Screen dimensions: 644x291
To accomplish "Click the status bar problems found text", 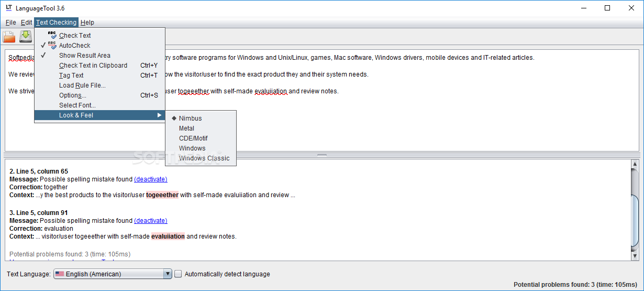I will (575, 285).
